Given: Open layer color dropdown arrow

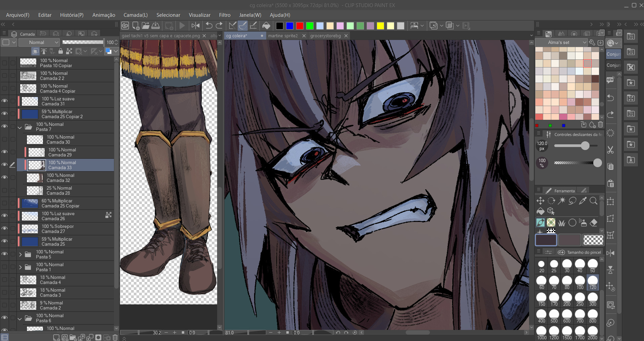Looking at the screenshot, I should click(x=116, y=51).
